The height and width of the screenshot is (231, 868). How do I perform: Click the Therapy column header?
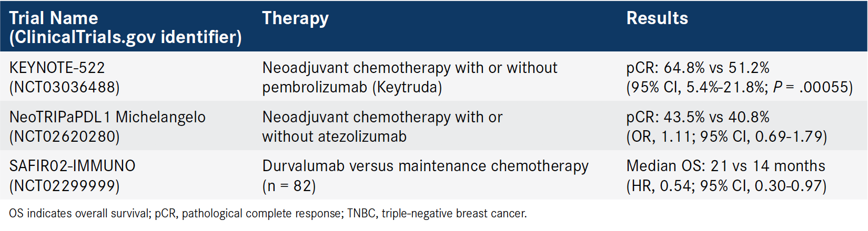click(x=295, y=18)
